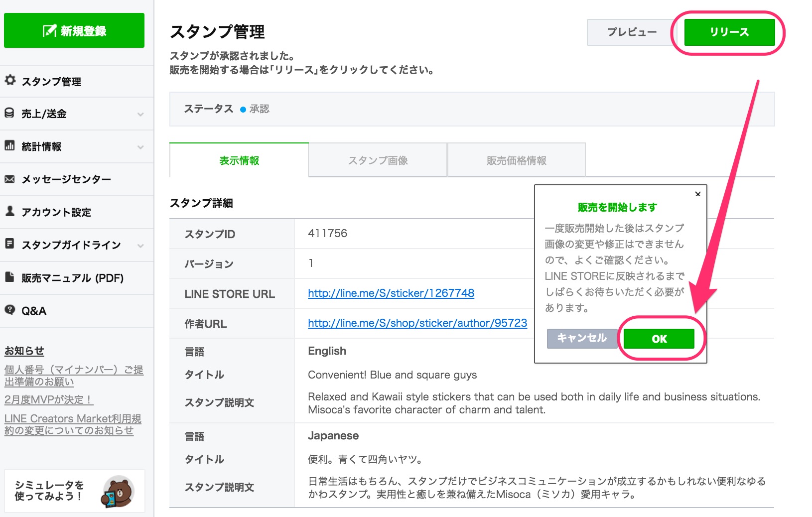The image size is (812, 517).
Task: Click the pencil icon on 新規登録 button
Action: [x=49, y=31]
